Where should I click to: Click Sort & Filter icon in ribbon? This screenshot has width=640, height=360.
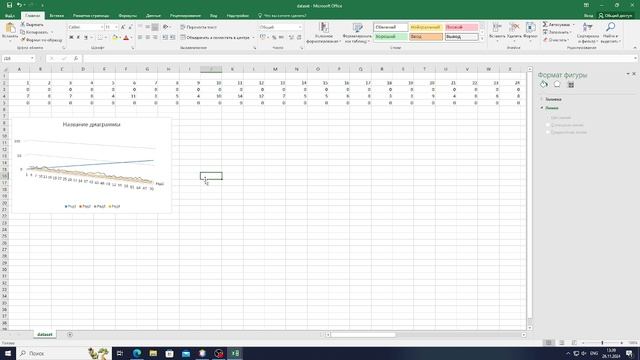point(588,28)
